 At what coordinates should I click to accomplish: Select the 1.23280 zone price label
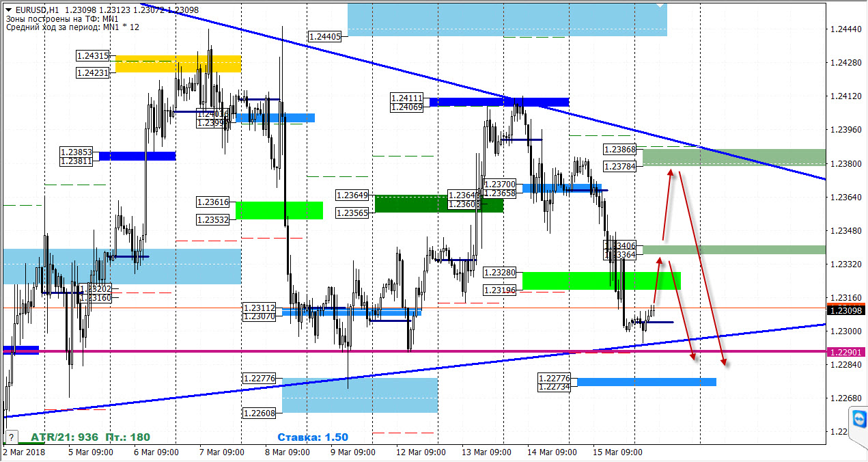[500, 273]
